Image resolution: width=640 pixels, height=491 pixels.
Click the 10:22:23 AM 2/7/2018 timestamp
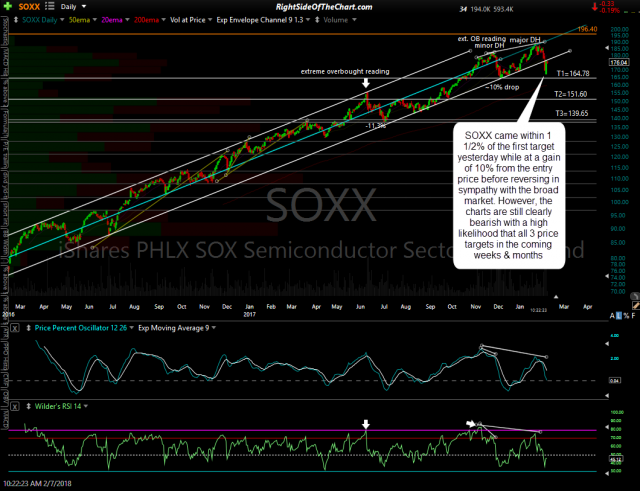[36, 483]
